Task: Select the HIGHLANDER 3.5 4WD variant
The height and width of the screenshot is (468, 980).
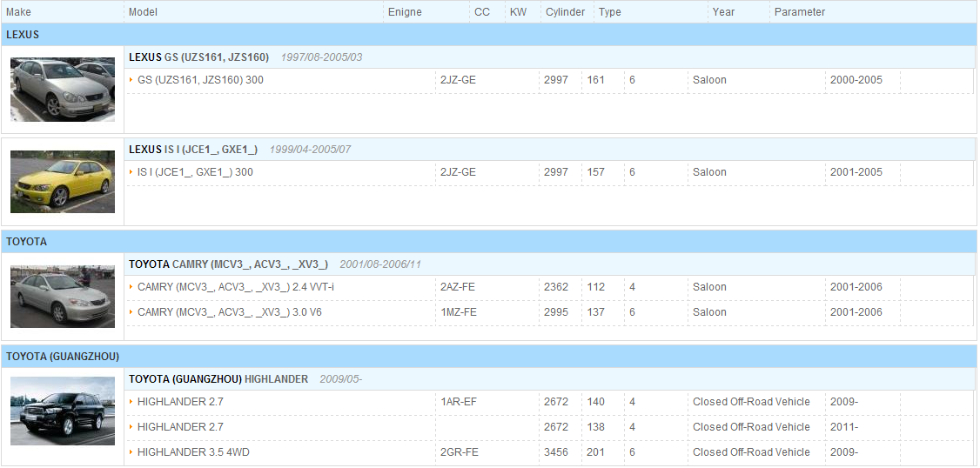Action: (550, 451)
